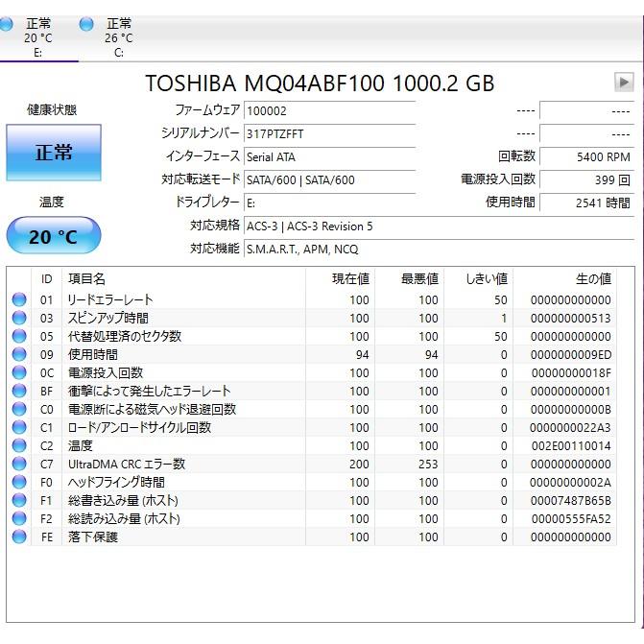Click raw value 000000000513
Image resolution: width=644 pixels, height=644 pixels.
click(x=571, y=318)
